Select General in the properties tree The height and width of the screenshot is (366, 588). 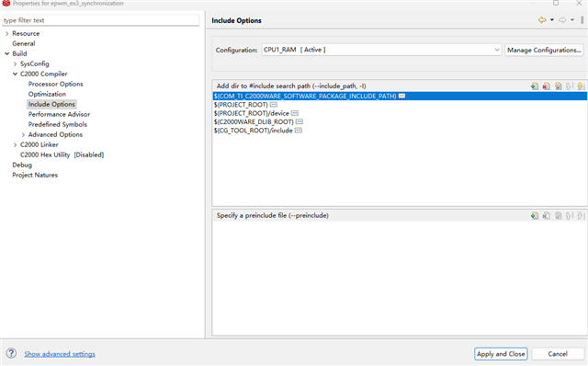pos(24,43)
